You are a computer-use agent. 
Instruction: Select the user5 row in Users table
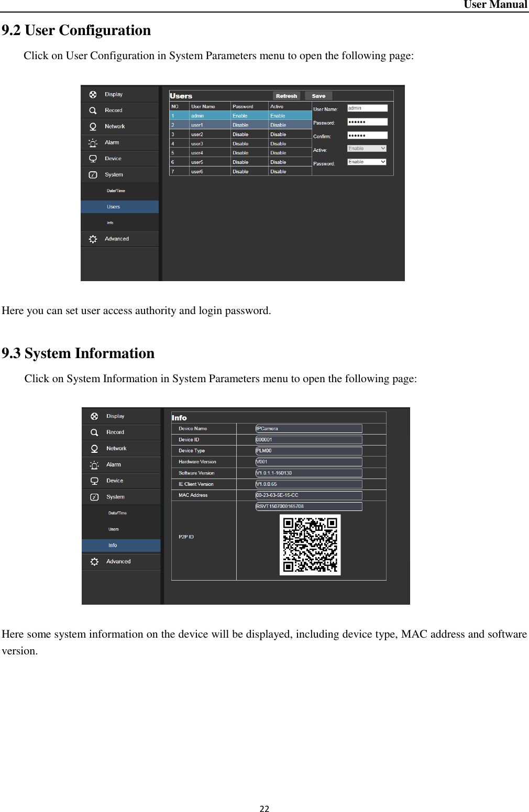tap(240, 162)
